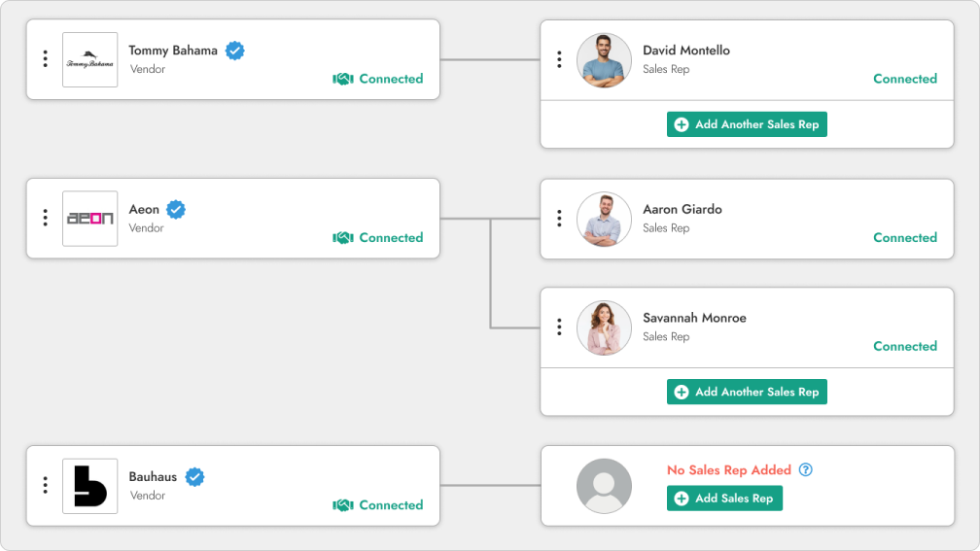This screenshot has width=980, height=551.
Task: Click David Montello's profile photo
Action: (605, 60)
